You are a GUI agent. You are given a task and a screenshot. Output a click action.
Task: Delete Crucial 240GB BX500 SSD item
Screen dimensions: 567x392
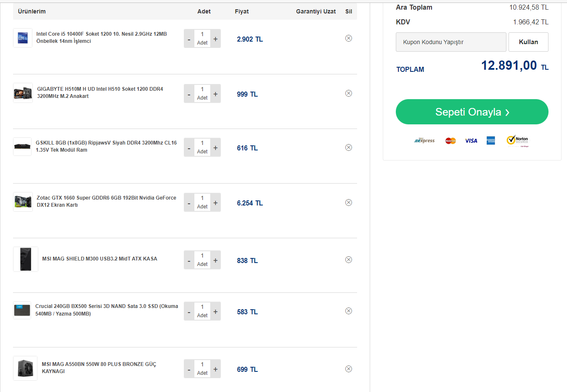point(348,311)
